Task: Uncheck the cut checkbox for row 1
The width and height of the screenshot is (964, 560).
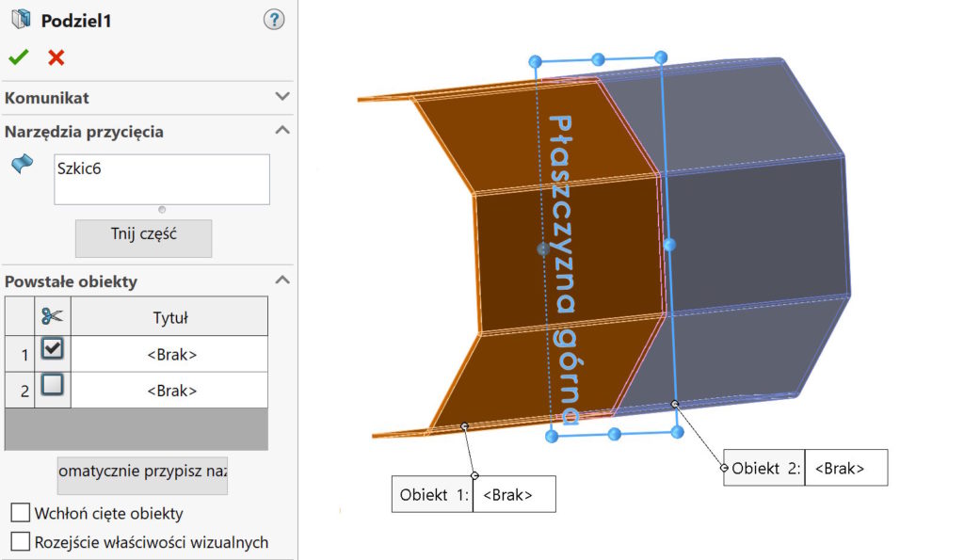Action: 53,349
